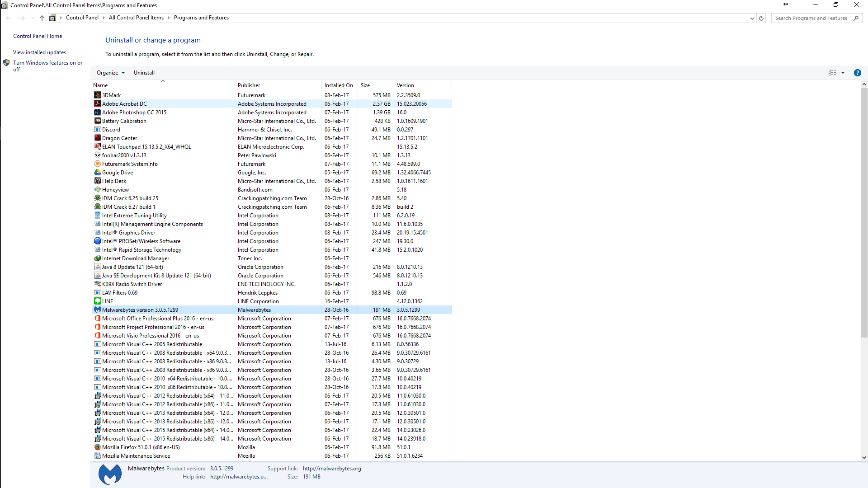868x488 pixels.
Task: Click the Malwarebytes row icon
Action: click(x=97, y=310)
